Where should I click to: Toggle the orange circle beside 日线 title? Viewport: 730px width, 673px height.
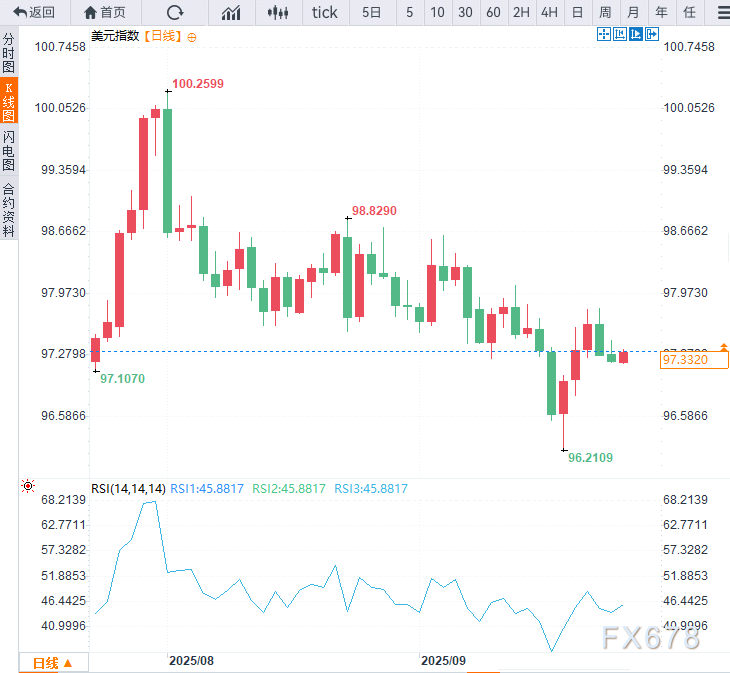click(x=192, y=36)
